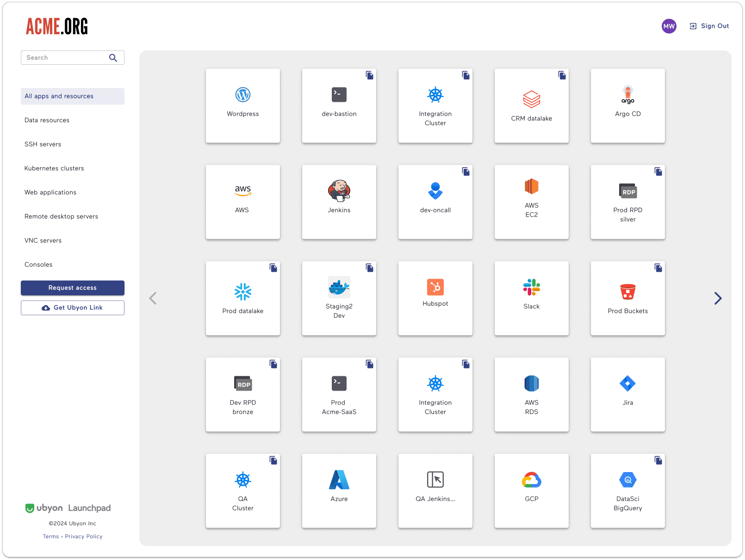Open the GCP app tile
The image size is (745, 560).
(532, 491)
